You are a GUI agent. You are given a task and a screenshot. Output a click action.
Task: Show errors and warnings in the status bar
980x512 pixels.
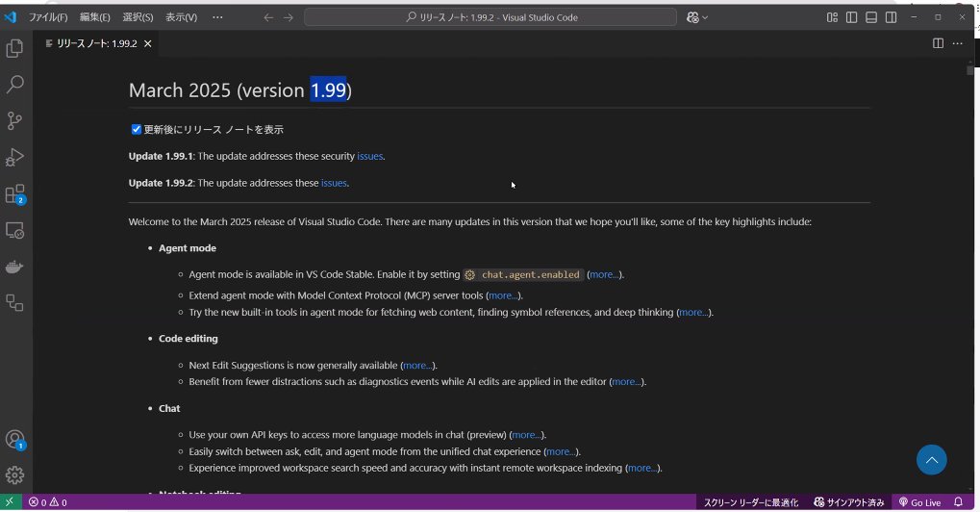pos(48,502)
